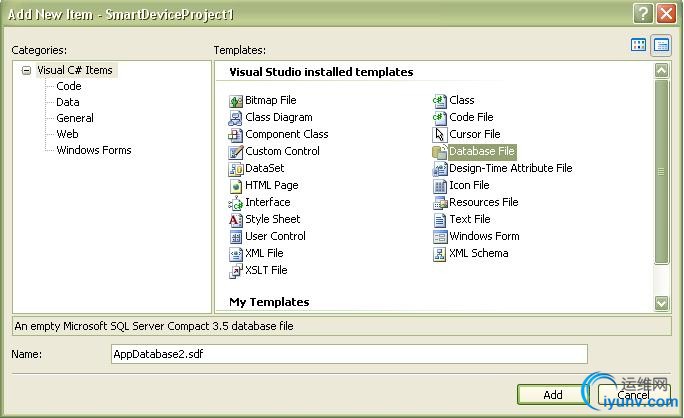Switch templates to small icons view
This screenshot has width=684, height=418.
(x=661, y=45)
